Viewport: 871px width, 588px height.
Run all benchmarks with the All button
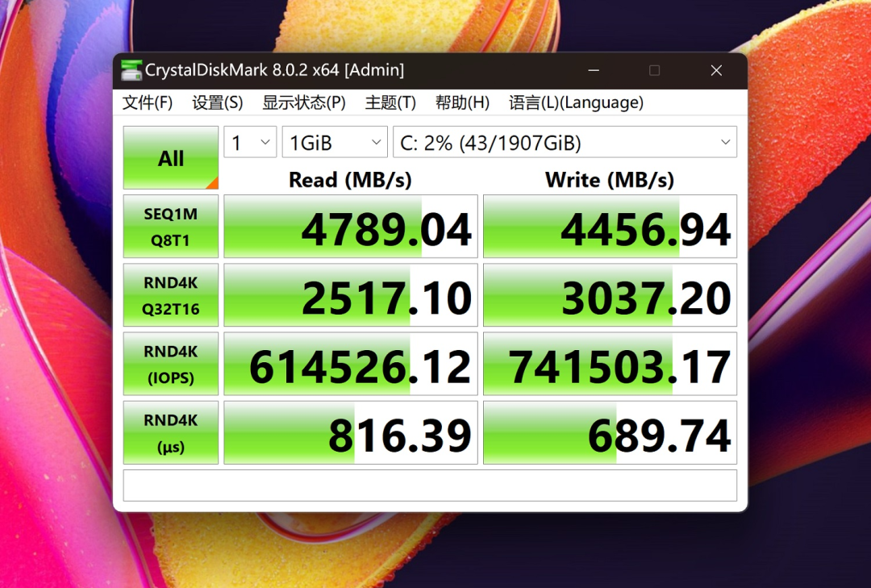click(170, 158)
